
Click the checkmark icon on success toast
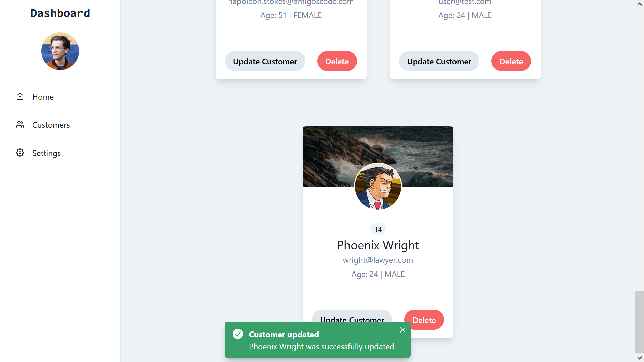pos(237,335)
